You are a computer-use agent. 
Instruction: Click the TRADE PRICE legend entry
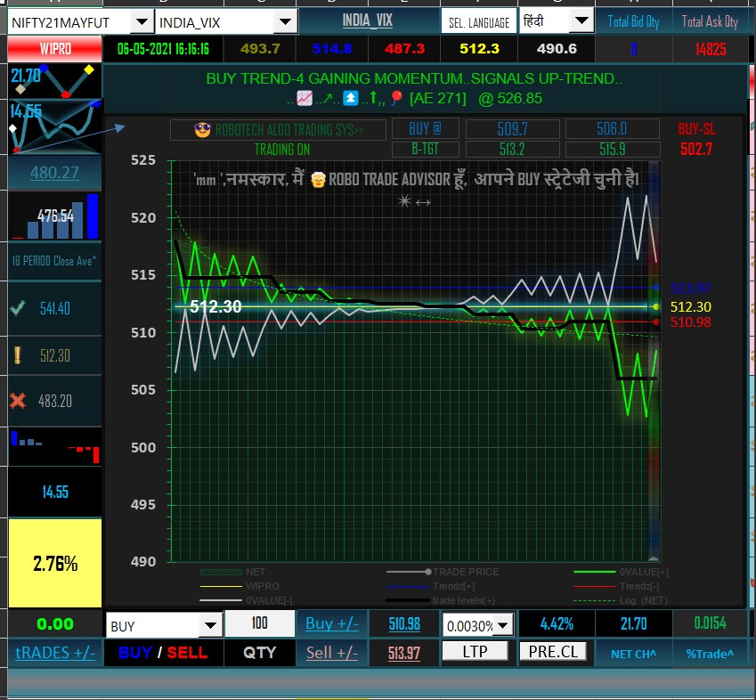[x=443, y=572]
